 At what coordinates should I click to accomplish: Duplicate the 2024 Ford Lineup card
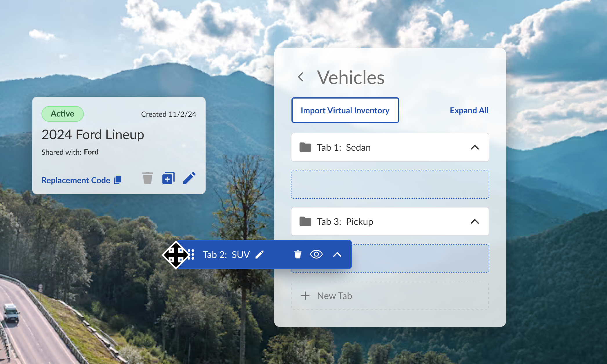click(168, 178)
